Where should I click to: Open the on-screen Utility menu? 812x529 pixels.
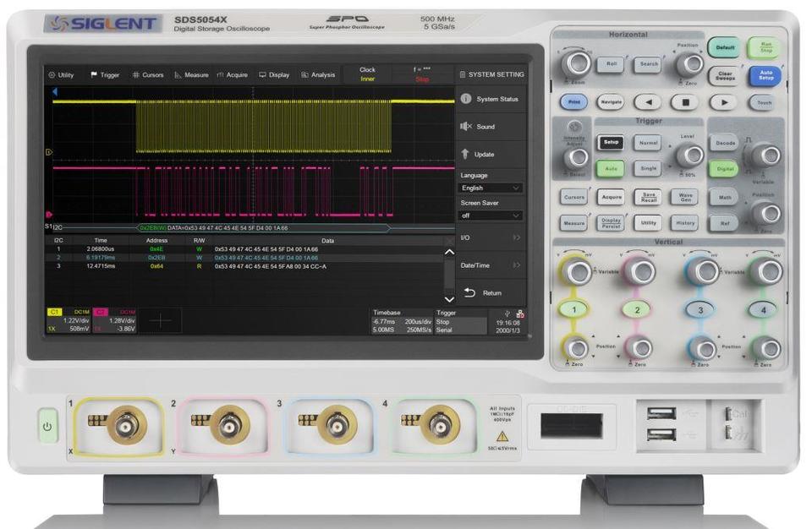coord(61,75)
